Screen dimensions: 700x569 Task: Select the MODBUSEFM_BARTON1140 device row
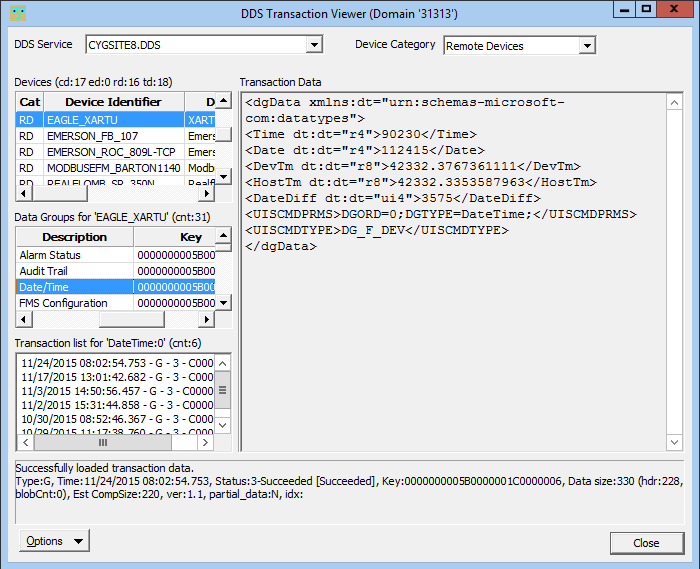(x=115, y=168)
